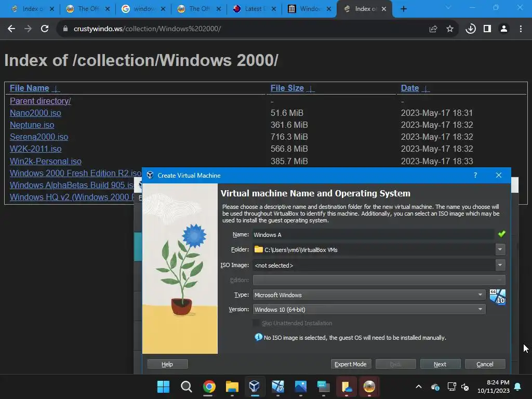Reload the page with refresh icon
The height and width of the screenshot is (399, 532).
(45, 29)
